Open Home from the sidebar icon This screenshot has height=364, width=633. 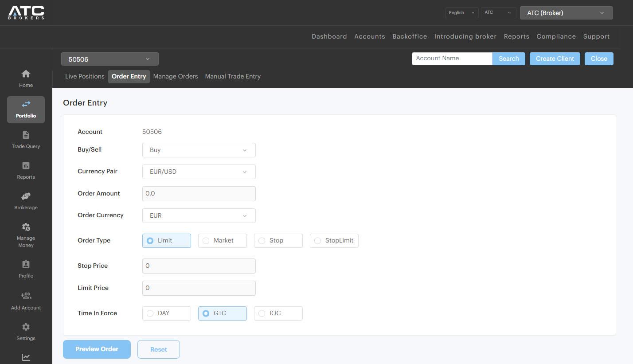(26, 74)
